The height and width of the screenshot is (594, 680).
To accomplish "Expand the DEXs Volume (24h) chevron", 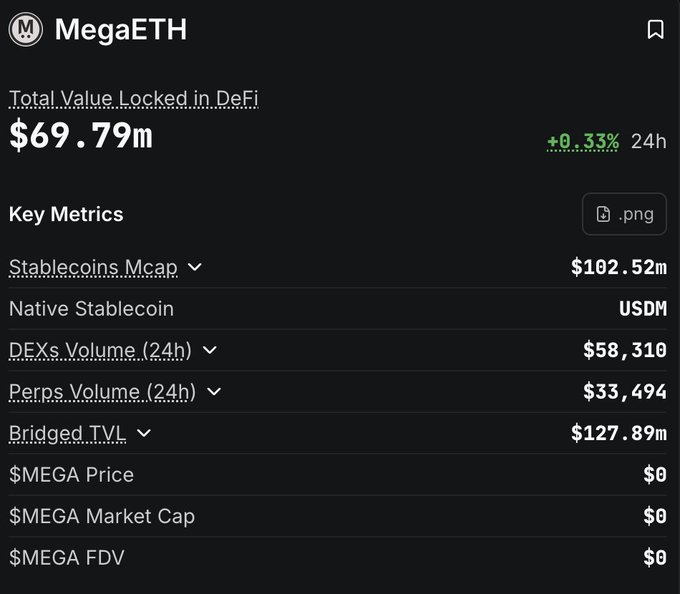I will click(209, 350).
